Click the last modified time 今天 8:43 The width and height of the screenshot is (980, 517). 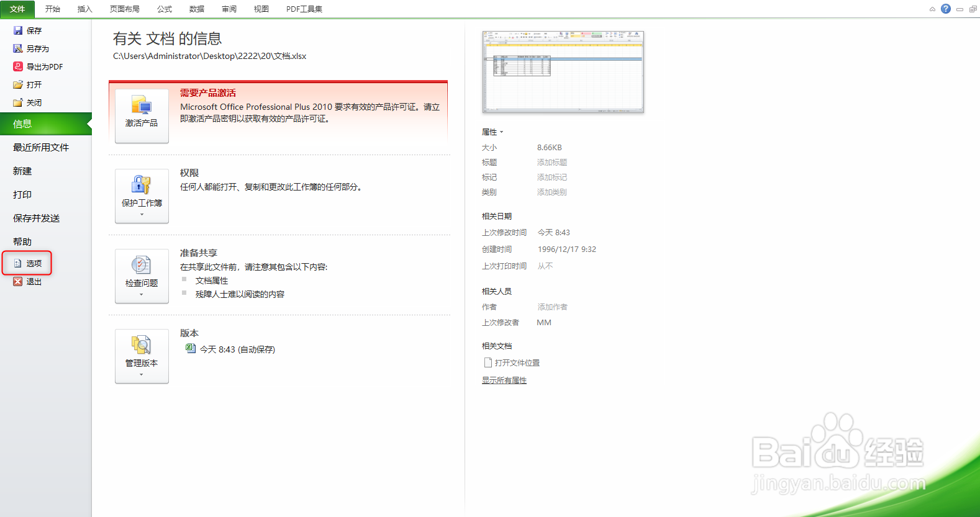coord(554,233)
